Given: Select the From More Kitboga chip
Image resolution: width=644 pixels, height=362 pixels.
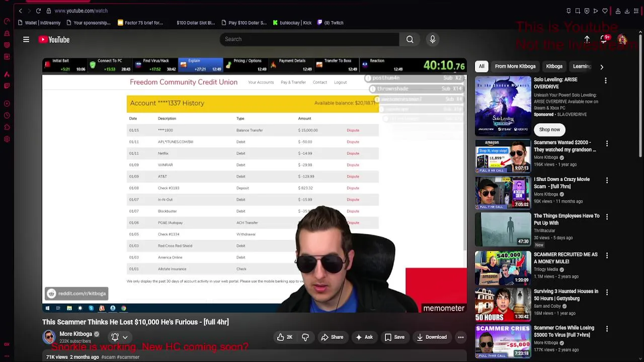Looking at the screenshot, I should [515, 66].
